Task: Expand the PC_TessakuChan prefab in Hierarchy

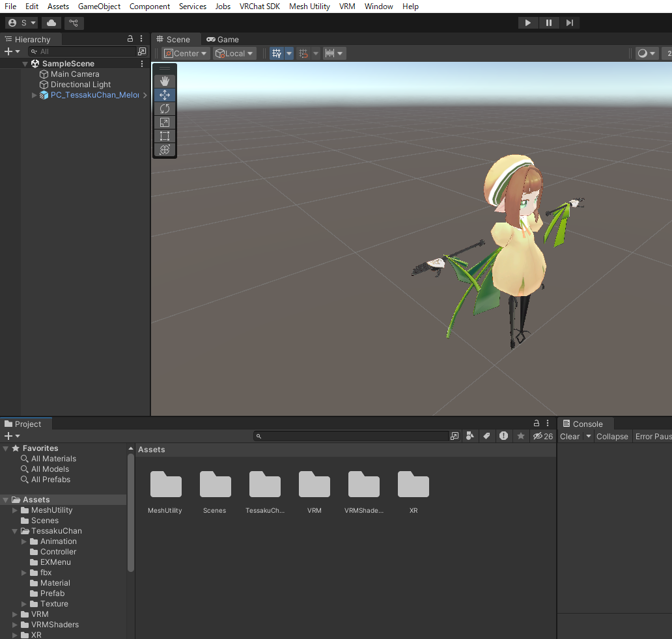Action: click(33, 94)
